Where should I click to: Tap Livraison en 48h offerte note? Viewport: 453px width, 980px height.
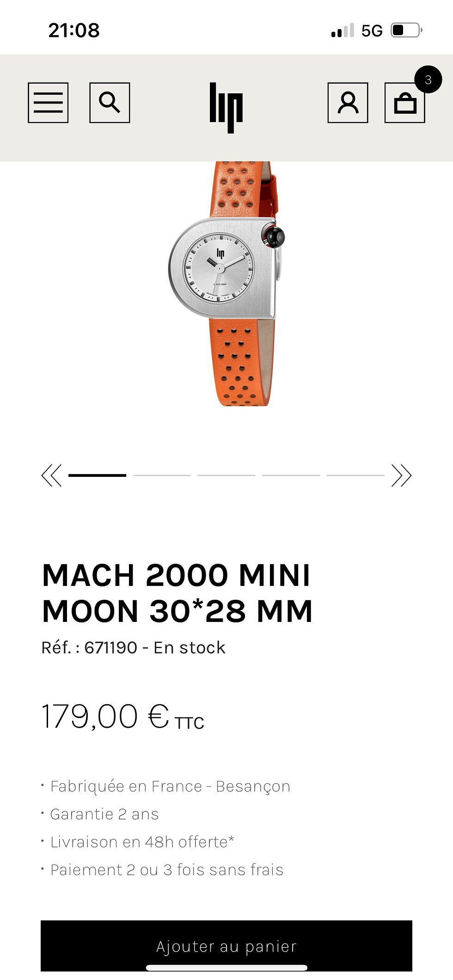click(142, 842)
